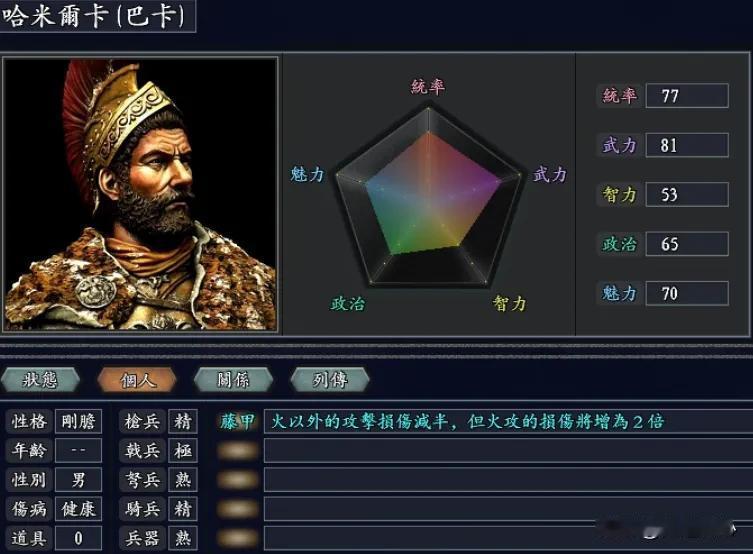753x554 pixels.
Task: Open the 狀態 tab
Action: [40, 380]
